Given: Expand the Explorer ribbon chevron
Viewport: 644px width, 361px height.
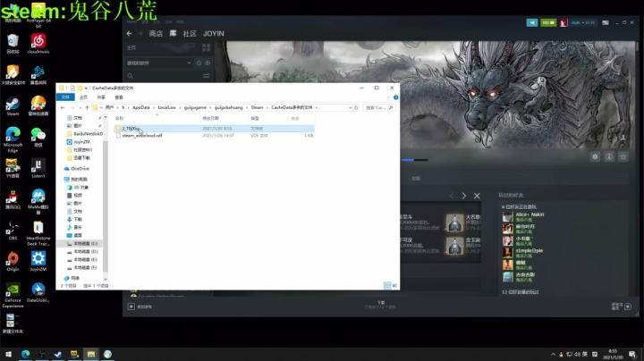Looking at the screenshot, I should 388,97.
